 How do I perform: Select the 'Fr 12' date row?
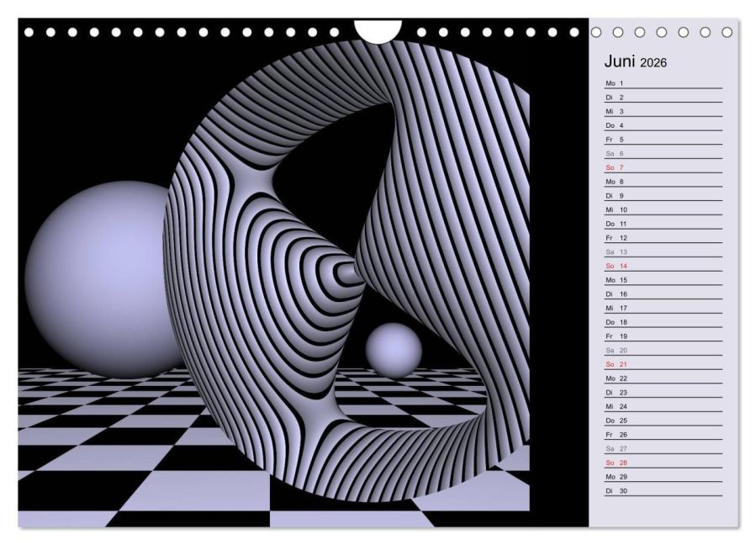[663, 238]
